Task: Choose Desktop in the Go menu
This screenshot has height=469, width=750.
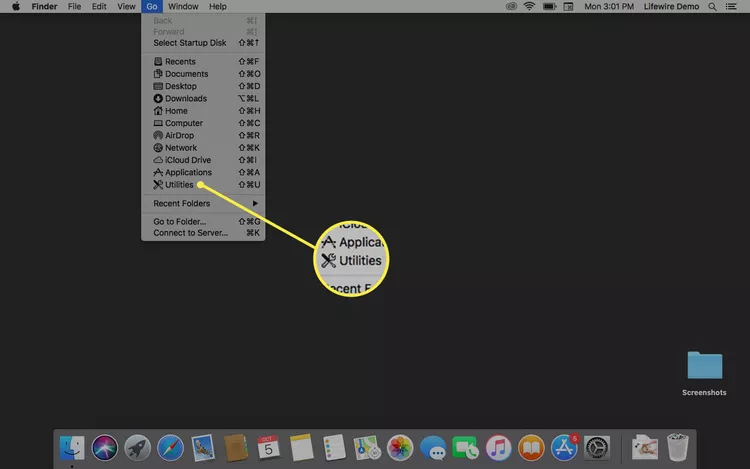Action: (x=203, y=87)
